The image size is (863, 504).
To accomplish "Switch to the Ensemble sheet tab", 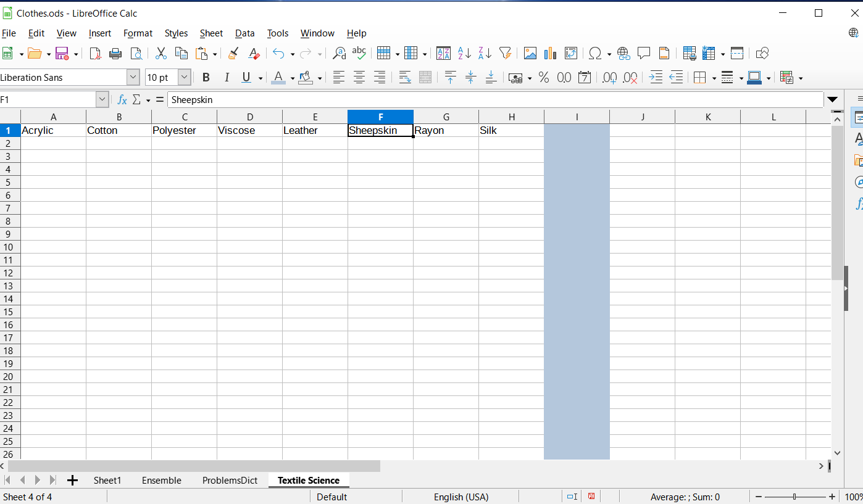I will pos(162,480).
